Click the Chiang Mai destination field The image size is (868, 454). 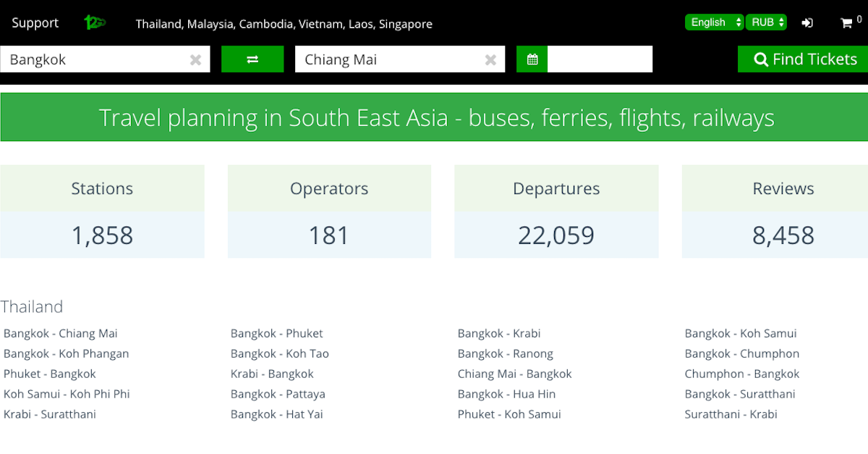387,59
